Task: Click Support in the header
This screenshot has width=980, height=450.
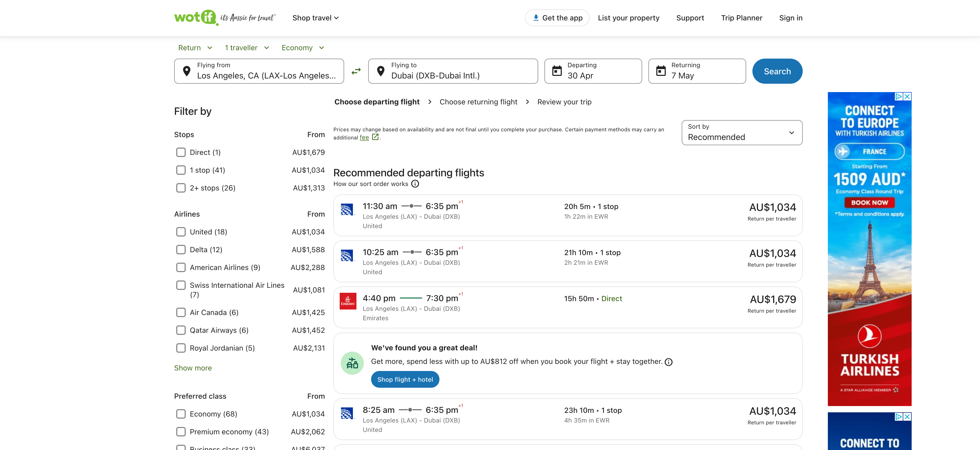Action: tap(690, 18)
